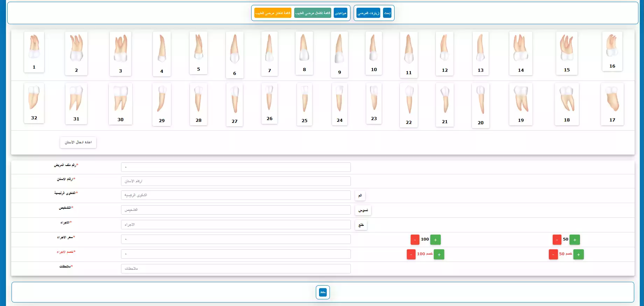Select upper tooth number 2
644x306 pixels.
(76, 54)
